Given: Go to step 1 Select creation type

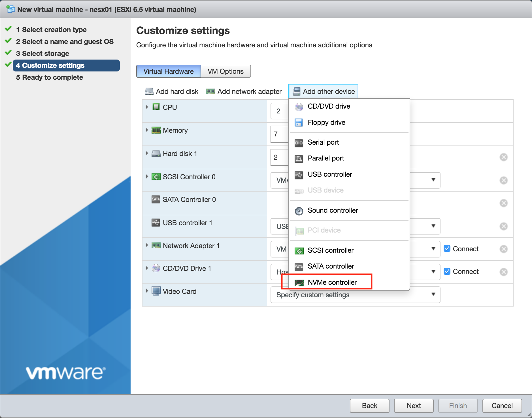Looking at the screenshot, I should (x=51, y=29).
